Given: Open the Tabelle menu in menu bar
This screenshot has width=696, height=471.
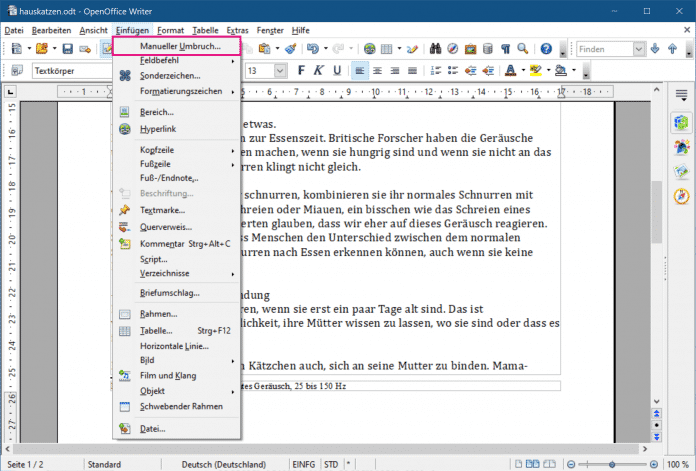Looking at the screenshot, I should pyautogui.click(x=205, y=30).
